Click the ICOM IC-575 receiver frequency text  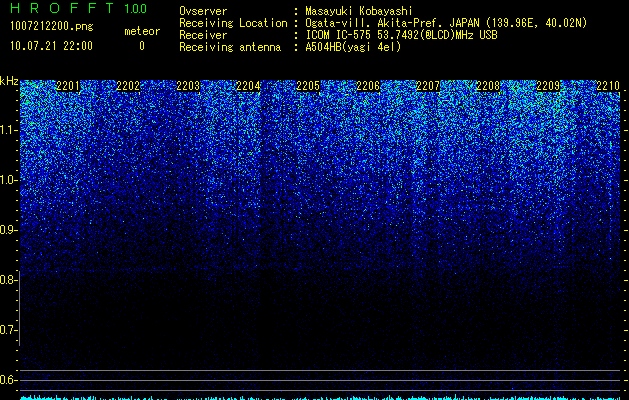pos(401,35)
